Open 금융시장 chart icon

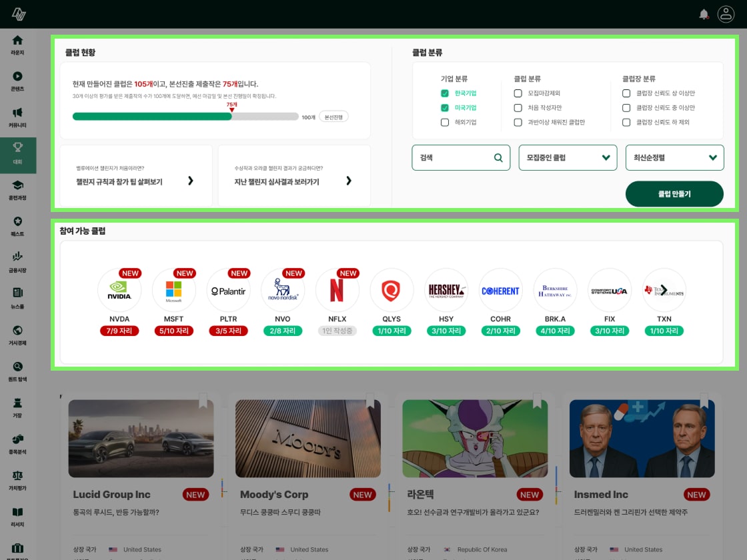(x=17, y=257)
